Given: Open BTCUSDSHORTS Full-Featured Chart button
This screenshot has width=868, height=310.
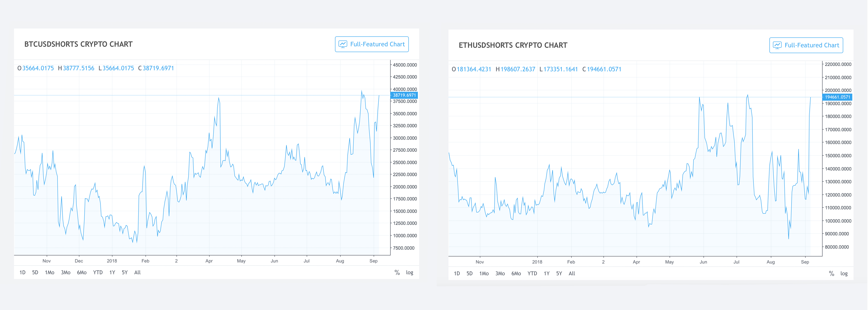Looking at the screenshot, I should (372, 44).
